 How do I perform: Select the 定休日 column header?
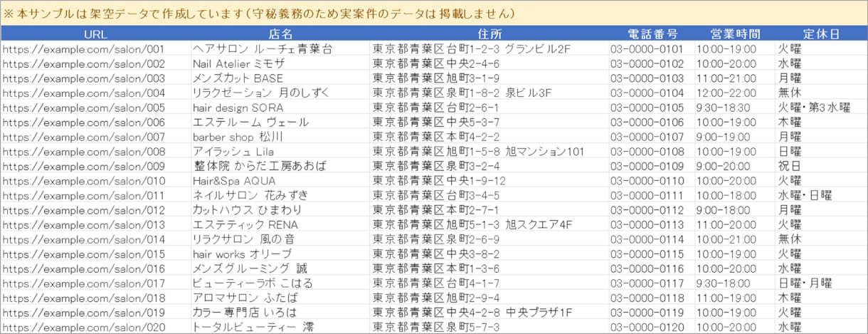[x=821, y=34]
